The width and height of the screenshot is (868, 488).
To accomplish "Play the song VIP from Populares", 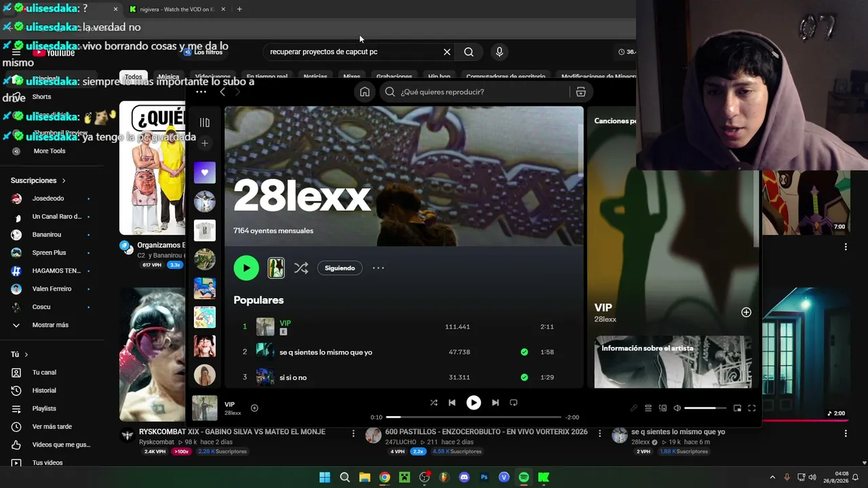I will pyautogui.click(x=245, y=327).
